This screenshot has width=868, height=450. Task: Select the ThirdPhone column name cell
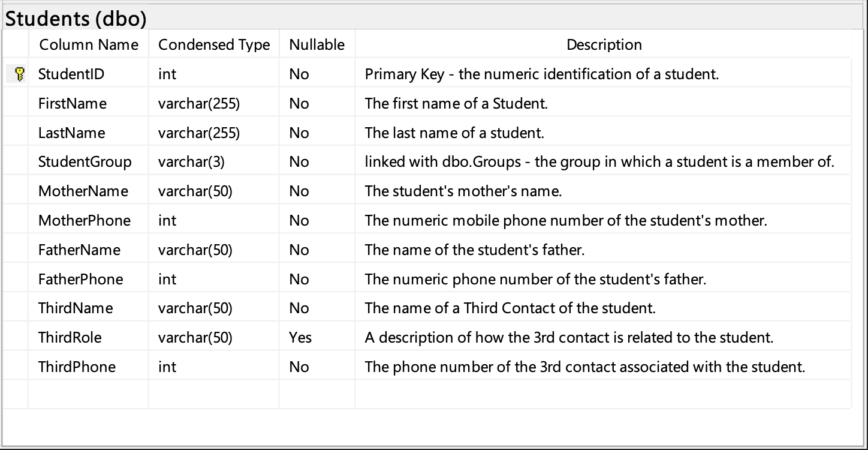tap(77, 367)
